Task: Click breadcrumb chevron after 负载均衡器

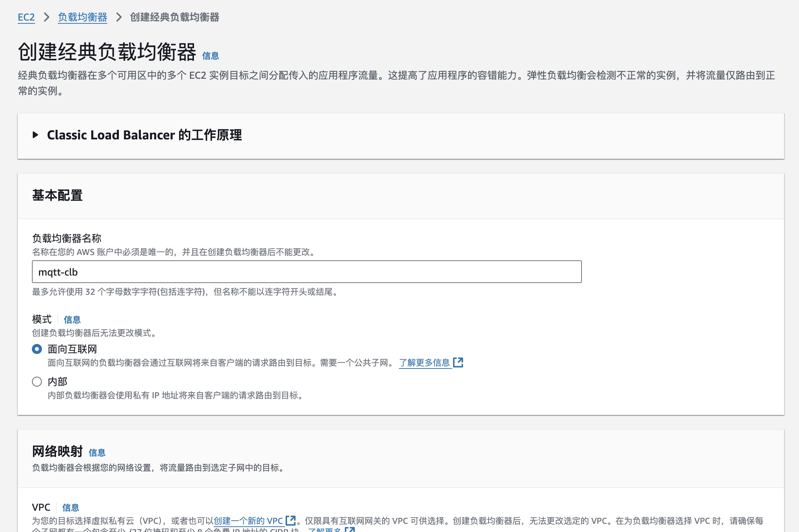Action: 119,17
